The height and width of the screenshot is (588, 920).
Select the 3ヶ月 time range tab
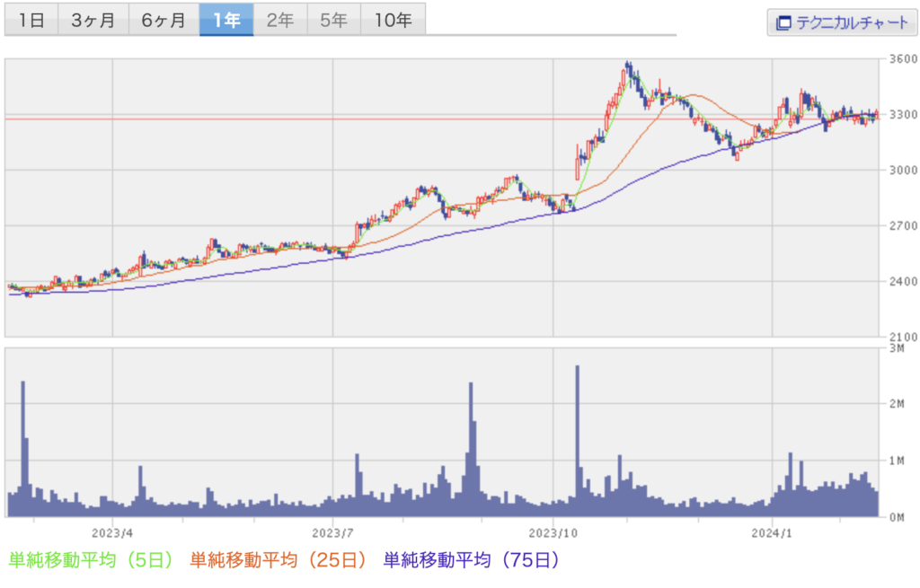pos(93,20)
